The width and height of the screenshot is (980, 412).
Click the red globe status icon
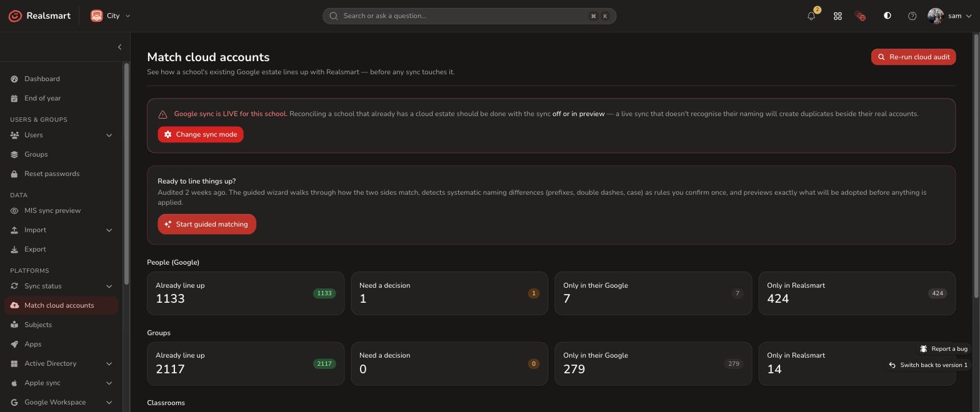tap(861, 16)
